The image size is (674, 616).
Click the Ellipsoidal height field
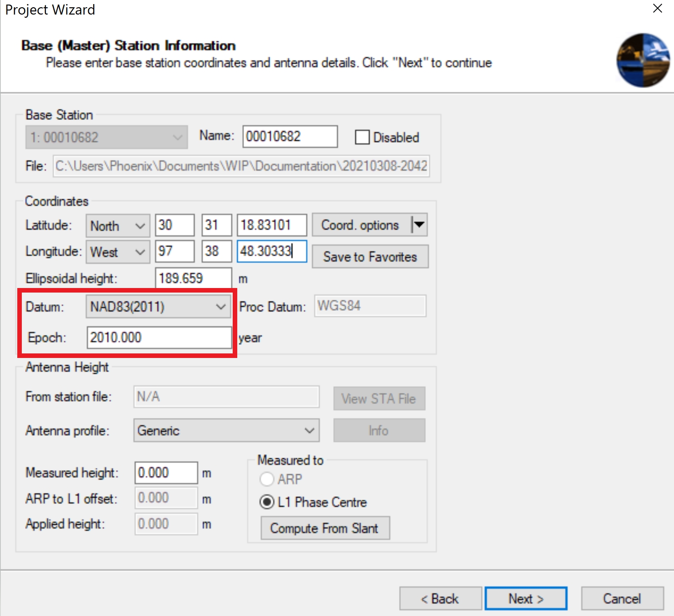tap(193, 278)
